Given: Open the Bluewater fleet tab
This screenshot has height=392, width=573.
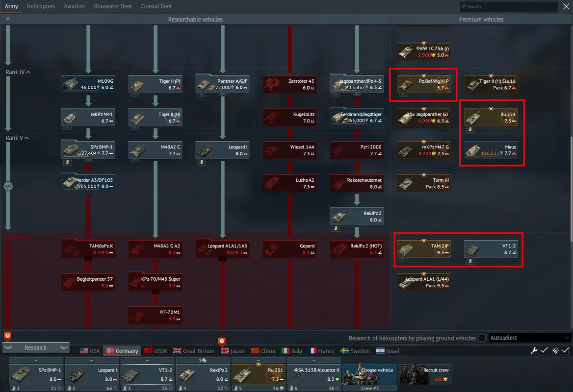Looking at the screenshot, I should (113, 6).
